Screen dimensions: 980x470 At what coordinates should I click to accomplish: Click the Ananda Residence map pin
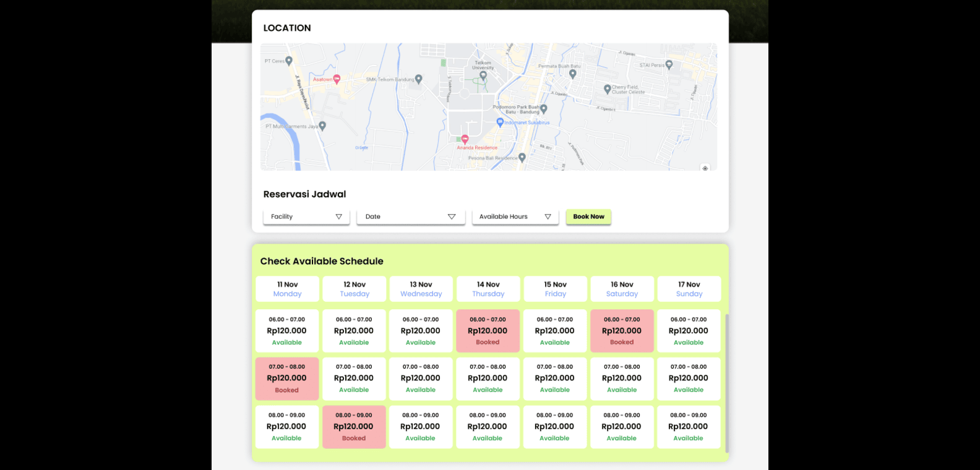click(x=465, y=139)
